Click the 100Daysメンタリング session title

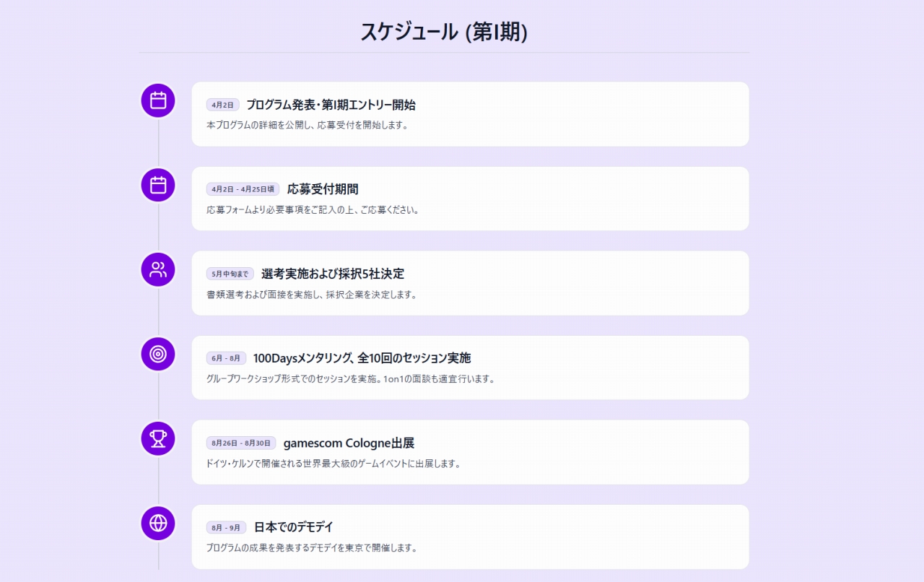[x=362, y=358]
